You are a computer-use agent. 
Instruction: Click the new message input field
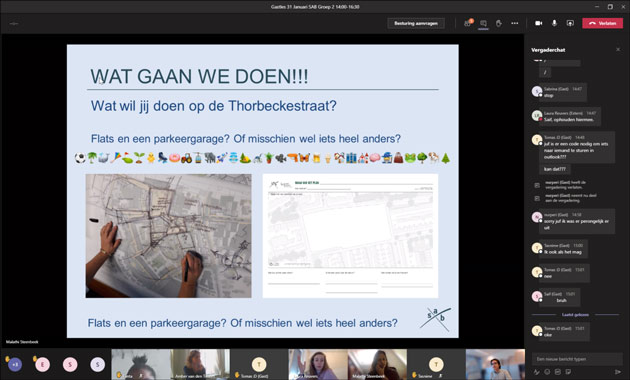tap(577, 359)
